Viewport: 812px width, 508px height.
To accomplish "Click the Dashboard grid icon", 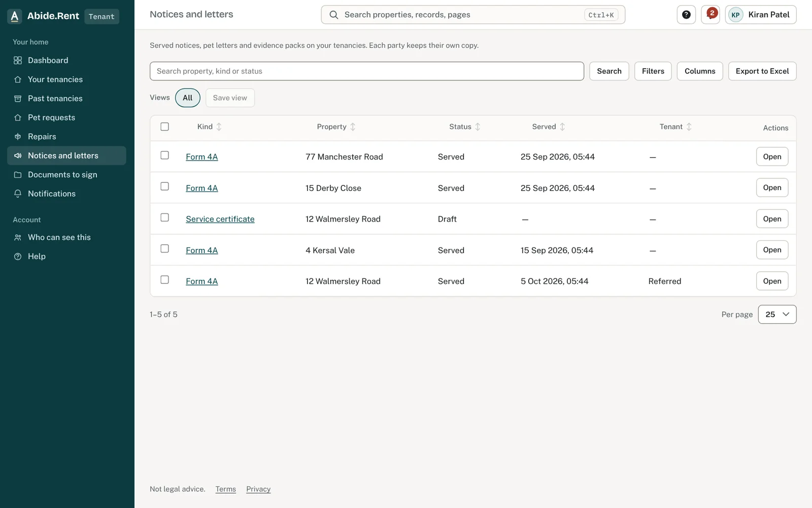I will point(18,60).
